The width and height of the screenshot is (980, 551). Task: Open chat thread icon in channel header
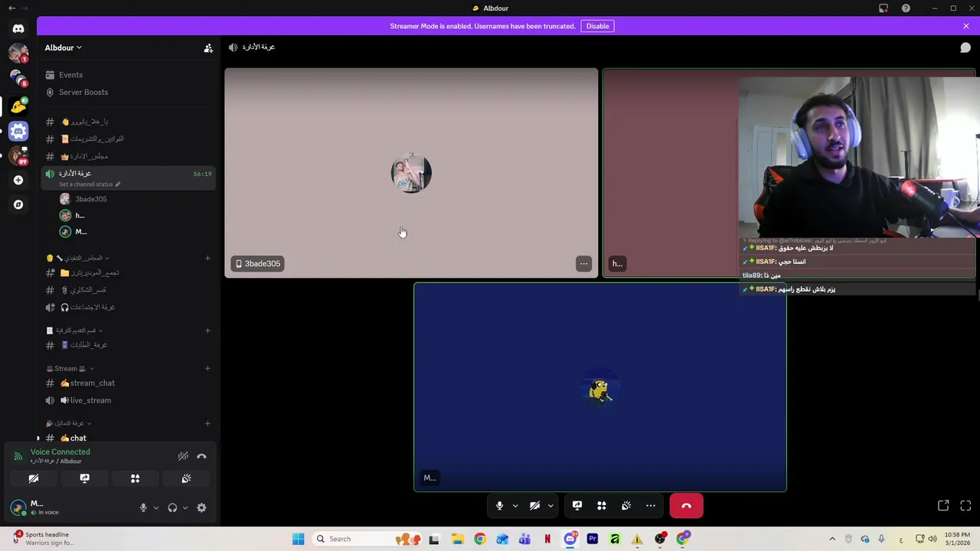click(x=965, y=47)
